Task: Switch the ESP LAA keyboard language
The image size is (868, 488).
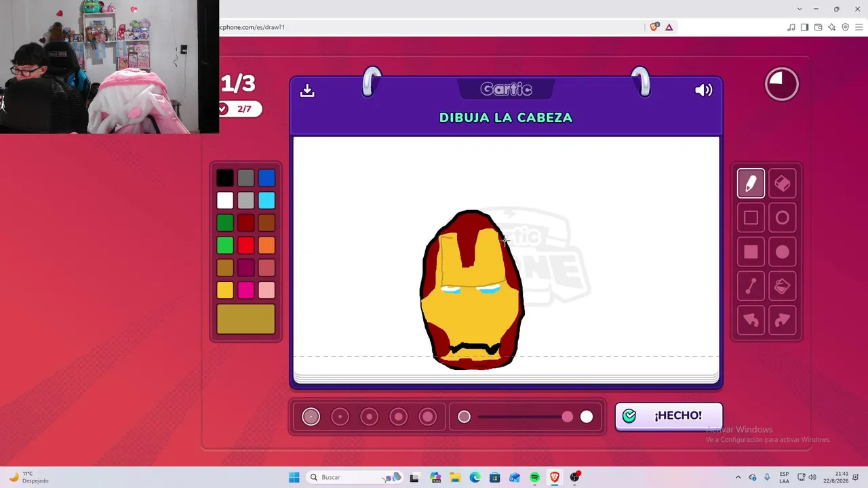Action: click(x=784, y=477)
